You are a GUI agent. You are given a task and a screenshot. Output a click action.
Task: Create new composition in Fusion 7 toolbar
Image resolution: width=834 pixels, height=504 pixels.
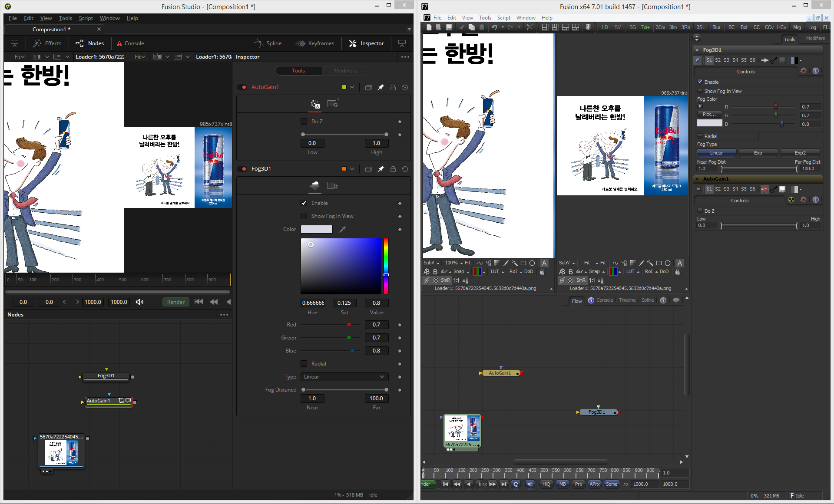tap(429, 27)
